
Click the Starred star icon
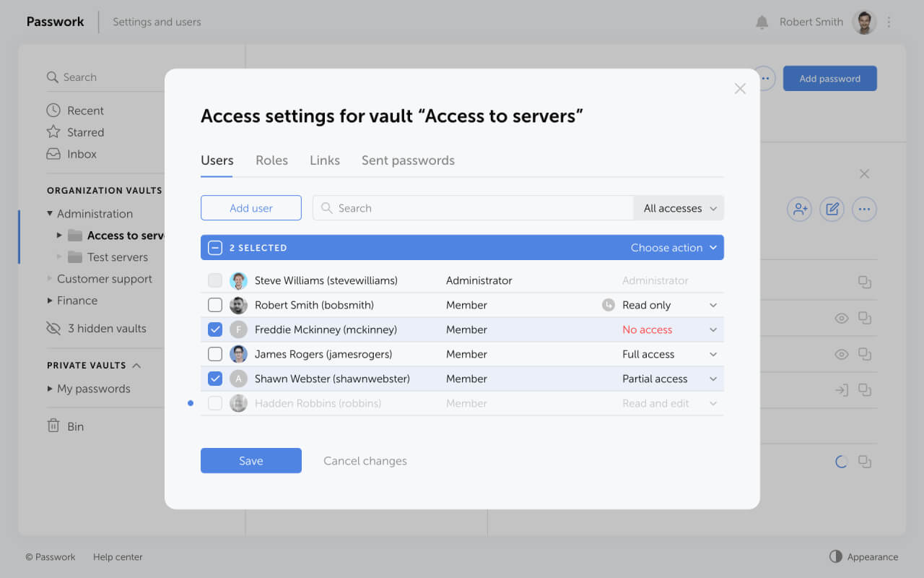[x=53, y=132]
